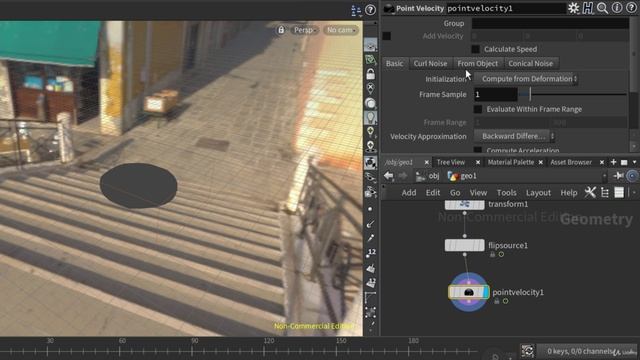Open the pane tab options arrow at far right

[634, 162]
